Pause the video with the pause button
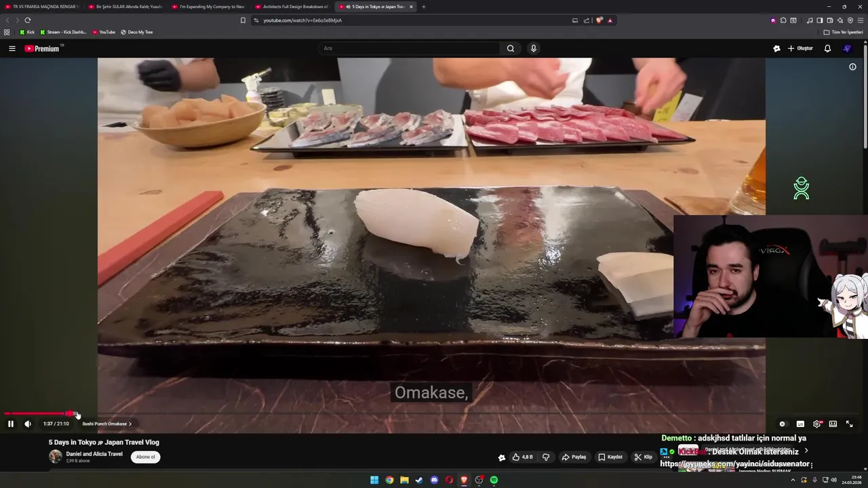The height and width of the screenshot is (488, 868). click(x=11, y=424)
